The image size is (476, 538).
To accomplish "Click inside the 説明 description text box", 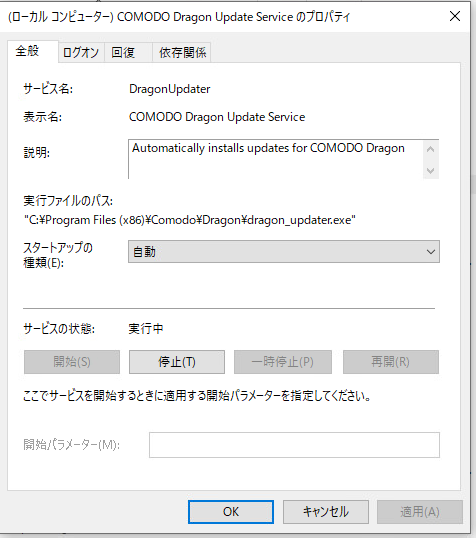I will pos(276,159).
